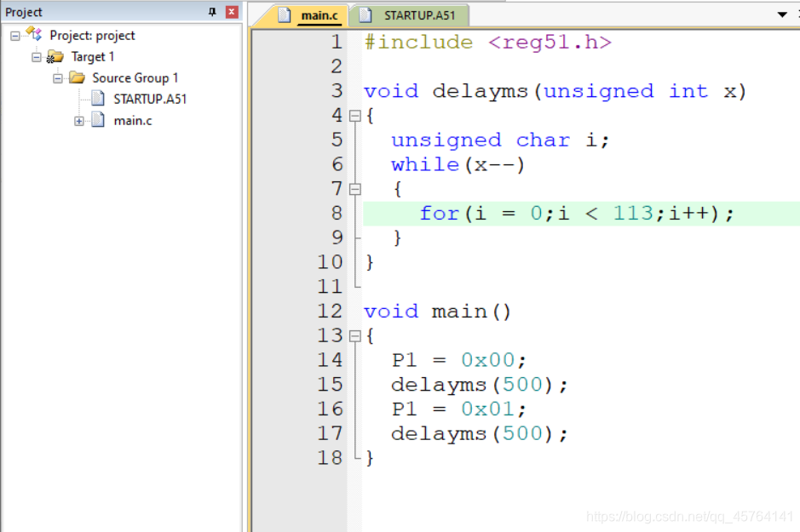Click the project workspace icon beside Project: project
800x532 pixels.
coord(34,34)
